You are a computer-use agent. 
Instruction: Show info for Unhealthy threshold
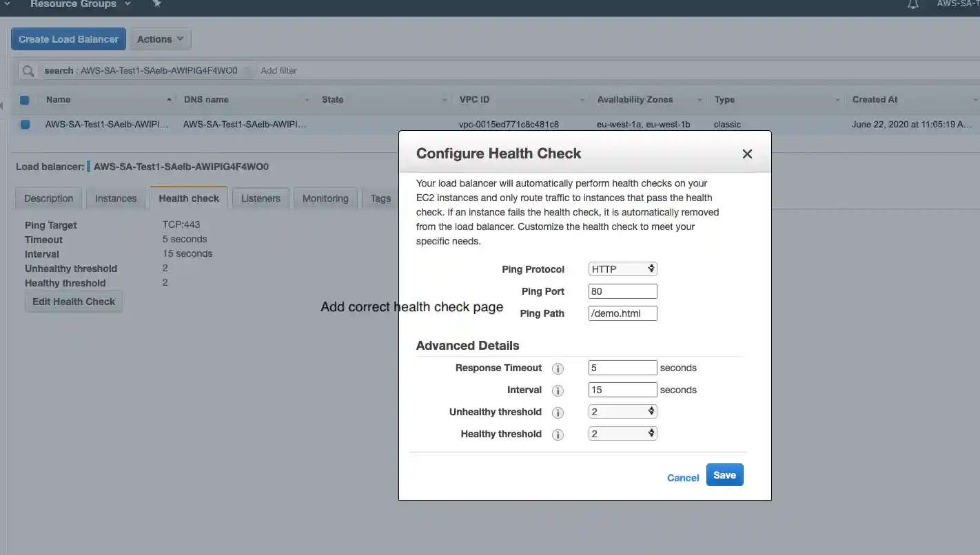click(558, 412)
